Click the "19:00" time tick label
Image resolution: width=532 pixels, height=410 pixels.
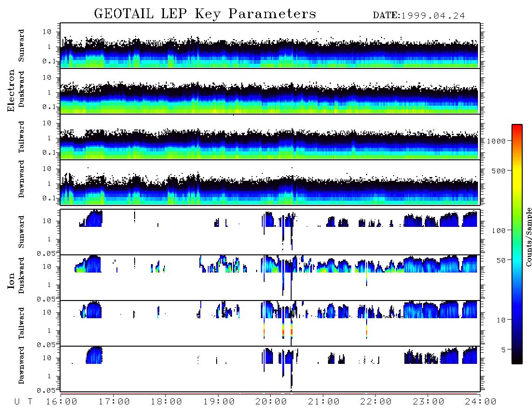(219, 402)
